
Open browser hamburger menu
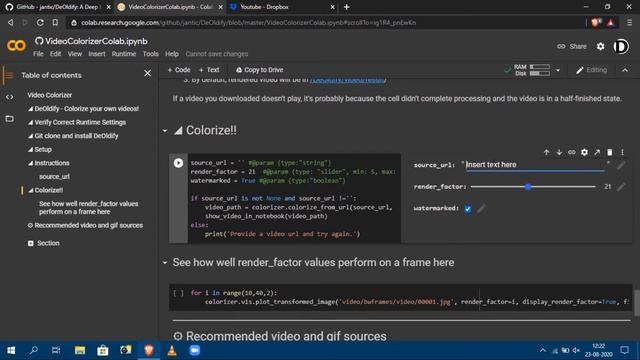tap(629, 22)
